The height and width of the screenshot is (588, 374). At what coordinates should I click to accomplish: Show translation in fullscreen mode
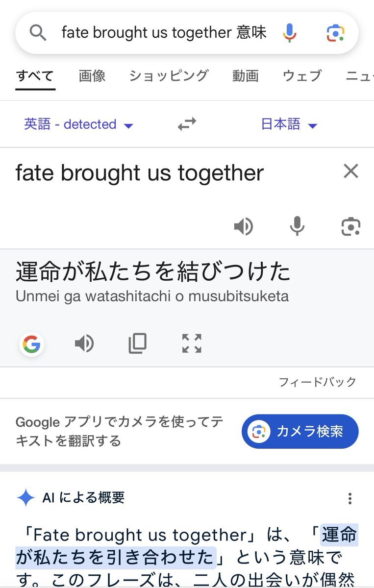click(x=192, y=343)
